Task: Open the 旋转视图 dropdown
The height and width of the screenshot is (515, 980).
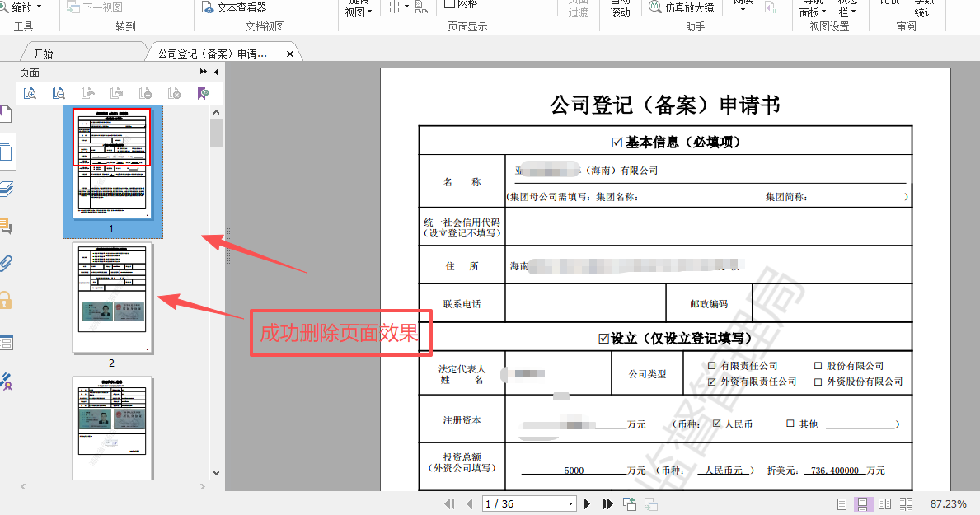Action: point(359,9)
